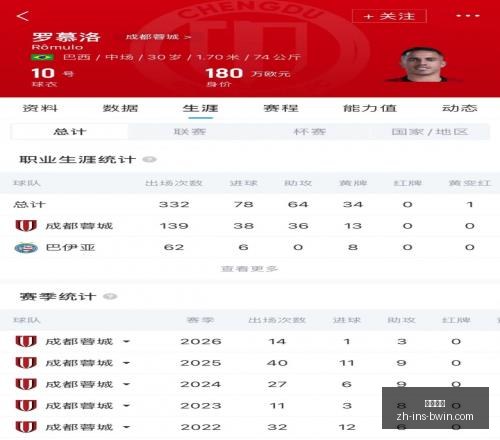This screenshot has width=500, height=440.
Task: Open the 能力值 tab
Action: click(370, 108)
